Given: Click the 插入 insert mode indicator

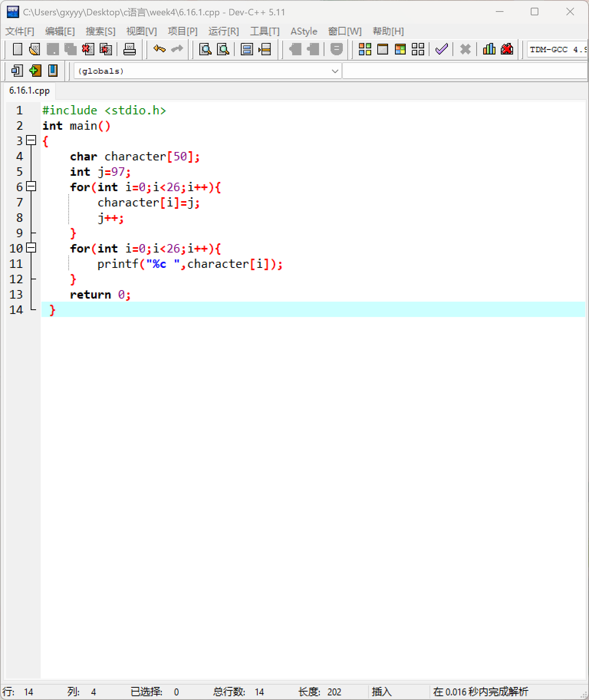Looking at the screenshot, I should (382, 692).
